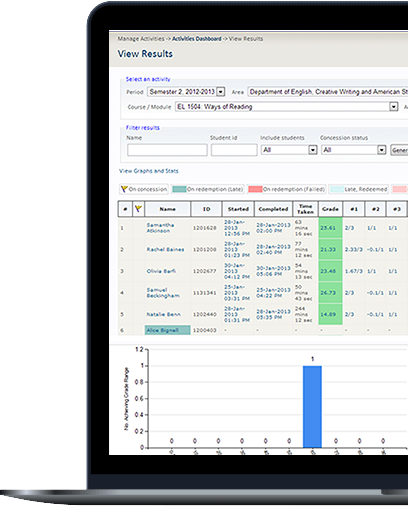
Task: Sort by the ID column header
Action: pos(206,209)
